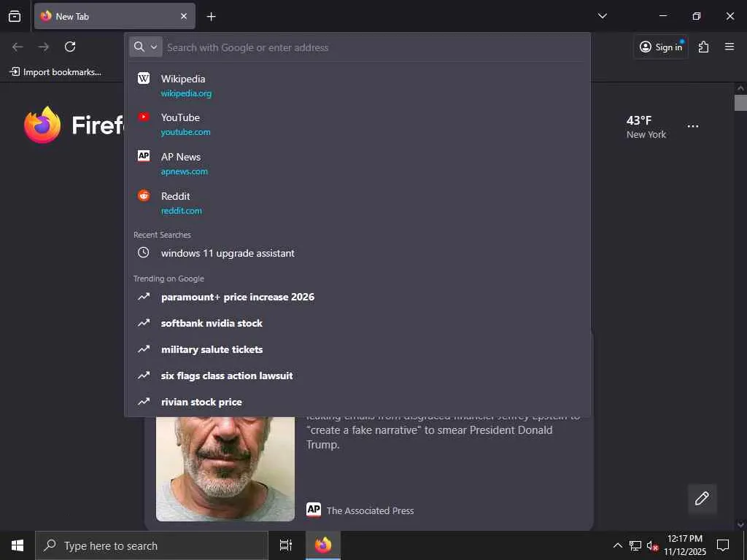Viewport: 747px width, 560px height.
Task: Open a new tab with the plus button
Action: tap(211, 17)
